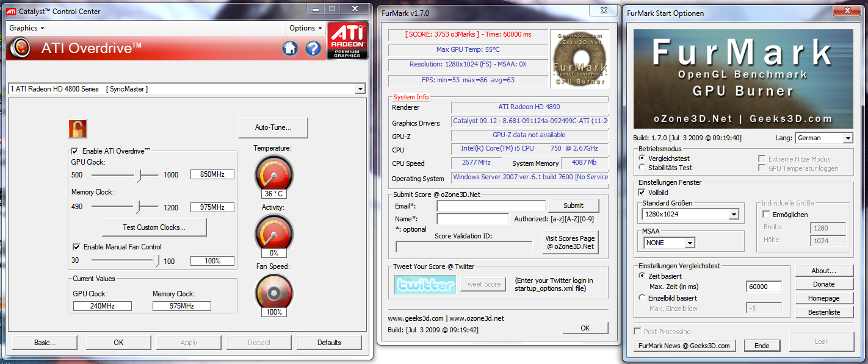Click the FPS min=53 max=86 text
This screenshot has width=868, height=364.
468,80
